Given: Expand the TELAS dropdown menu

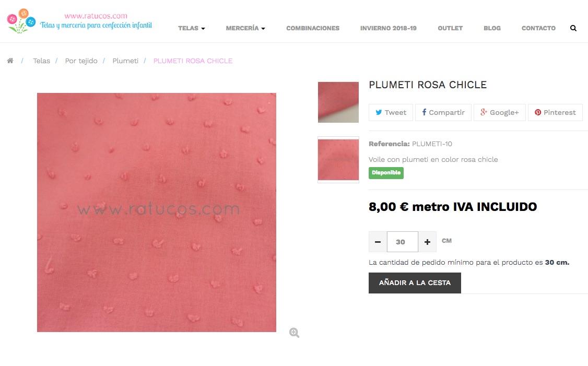Looking at the screenshot, I should tap(192, 28).
